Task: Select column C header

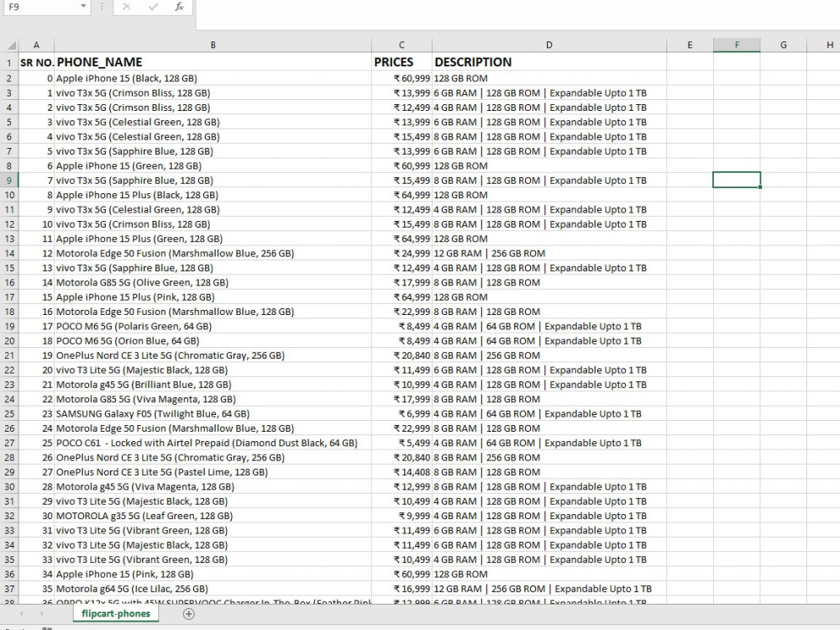Action: [402, 45]
